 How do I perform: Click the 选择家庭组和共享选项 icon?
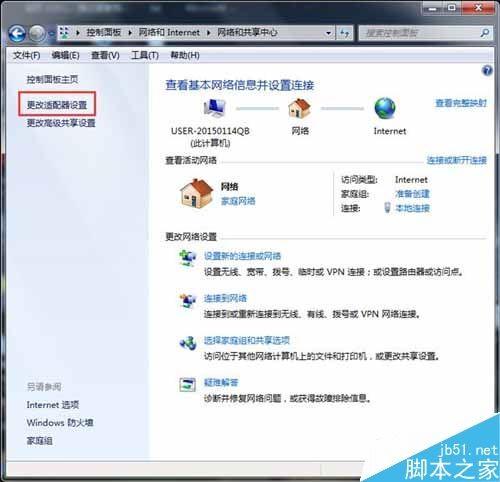[x=187, y=343]
